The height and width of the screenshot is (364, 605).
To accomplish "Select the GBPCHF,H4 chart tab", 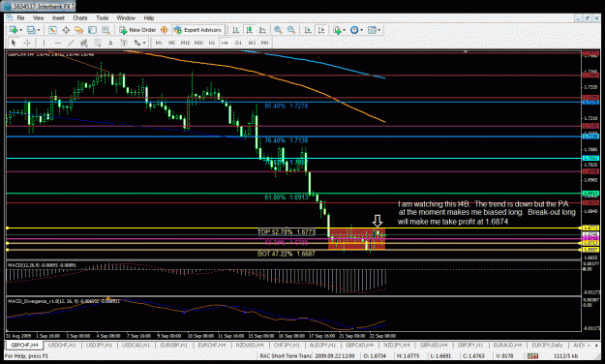I will click(x=24, y=345).
